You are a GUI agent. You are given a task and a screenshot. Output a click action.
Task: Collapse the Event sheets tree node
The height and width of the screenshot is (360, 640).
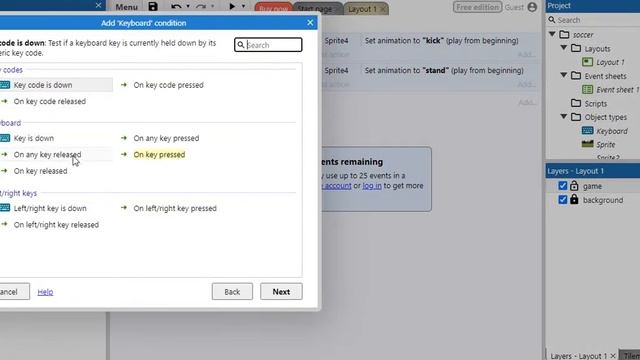tap(564, 76)
